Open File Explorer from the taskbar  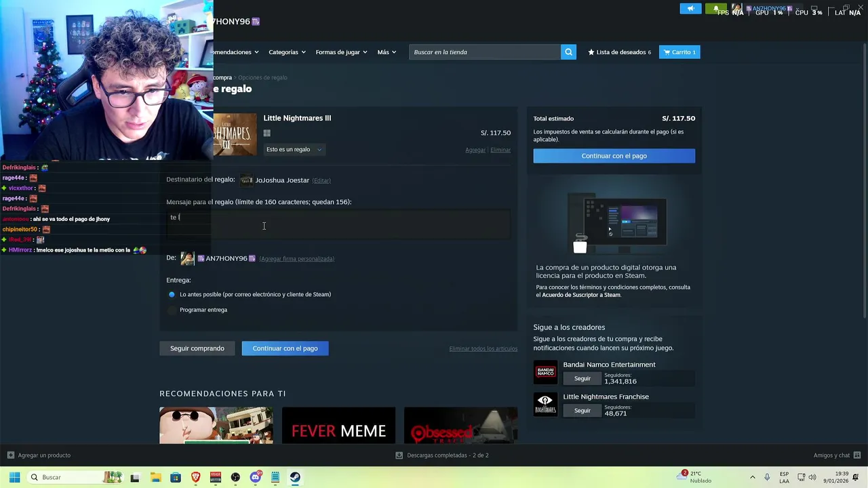155,477
